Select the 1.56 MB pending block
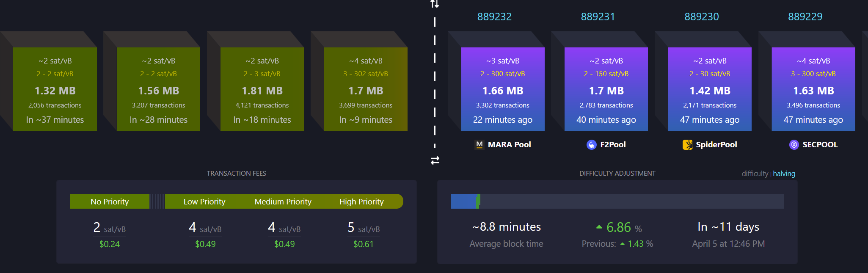This screenshot has height=273, width=868. 158,89
